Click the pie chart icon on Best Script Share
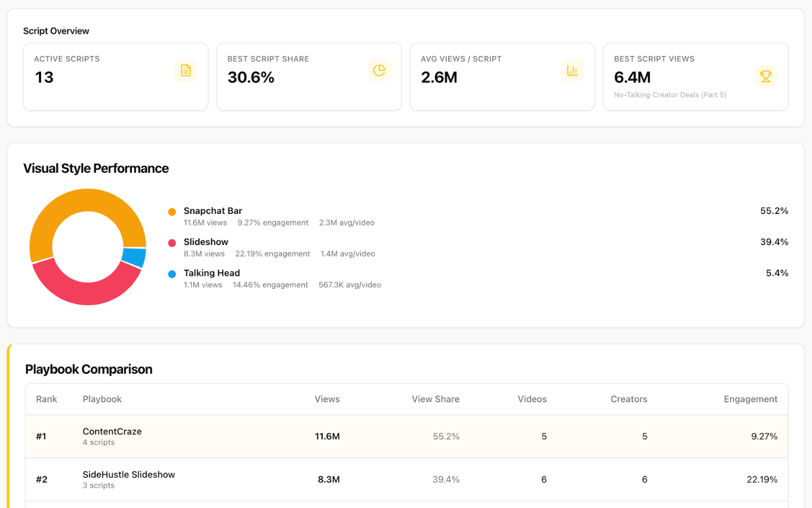The height and width of the screenshot is (508, 812). pyautogui.click(x=379, y=70)
